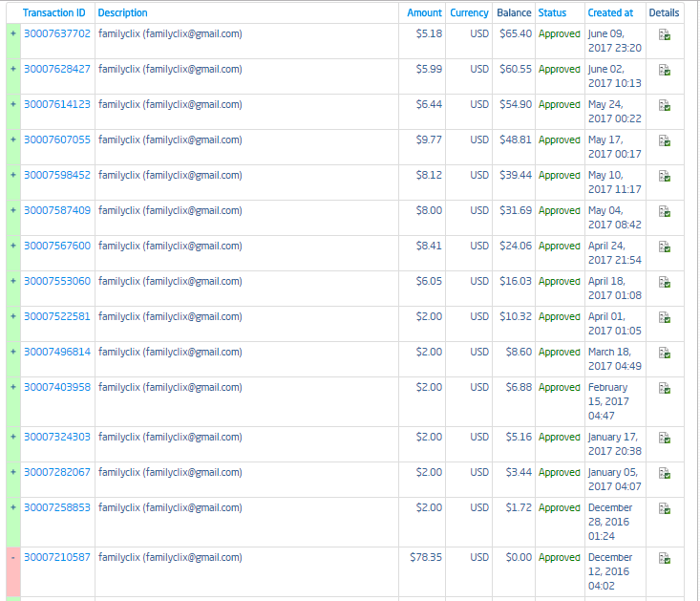Open transaction link 30007614123

(57, 104)
